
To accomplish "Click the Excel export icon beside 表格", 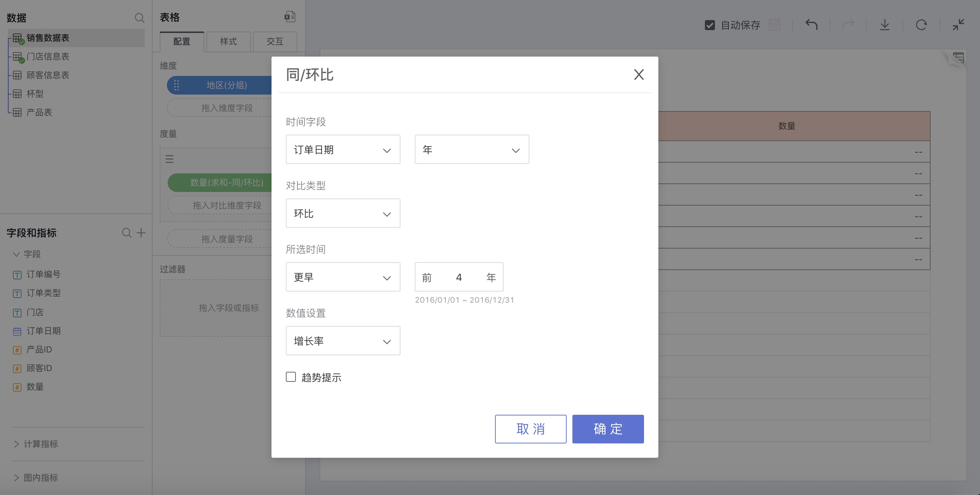I will coord(290,17).
